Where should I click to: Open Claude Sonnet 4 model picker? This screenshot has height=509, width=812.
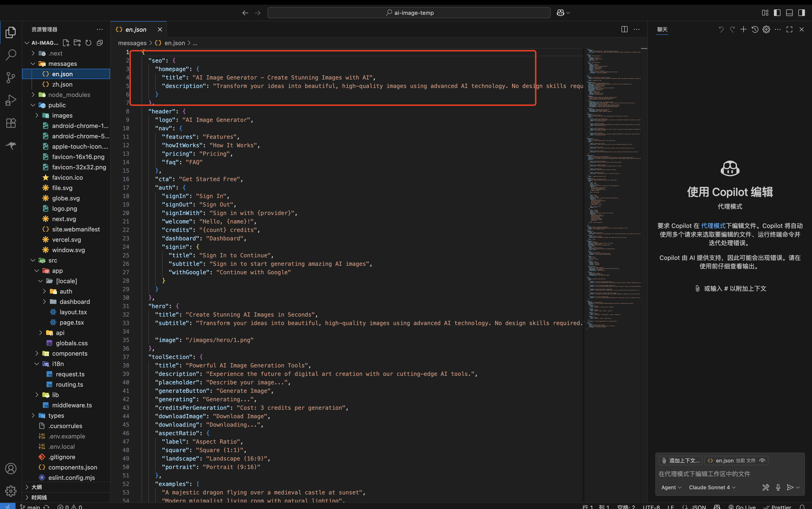pos(712,487)
